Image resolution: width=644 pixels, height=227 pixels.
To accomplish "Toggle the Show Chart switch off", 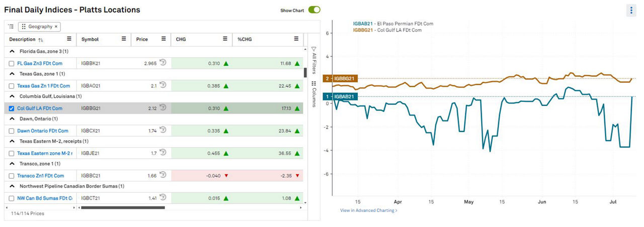I will [314, 10].
